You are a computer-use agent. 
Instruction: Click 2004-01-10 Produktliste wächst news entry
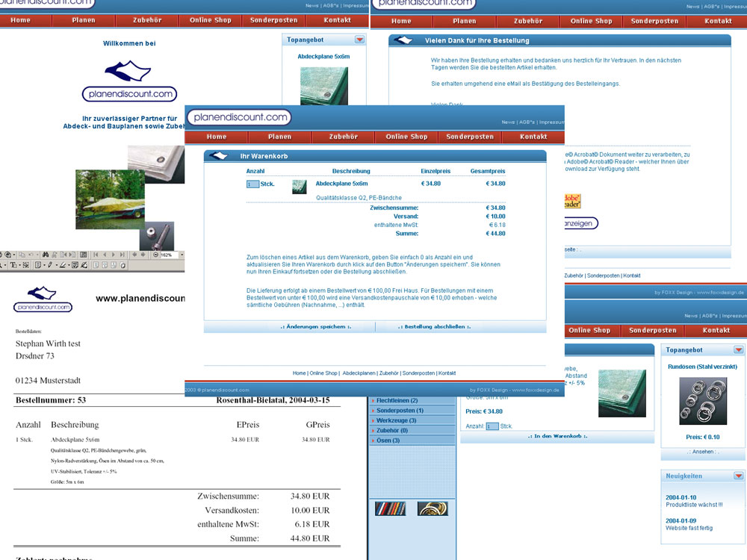click(694, 501)
